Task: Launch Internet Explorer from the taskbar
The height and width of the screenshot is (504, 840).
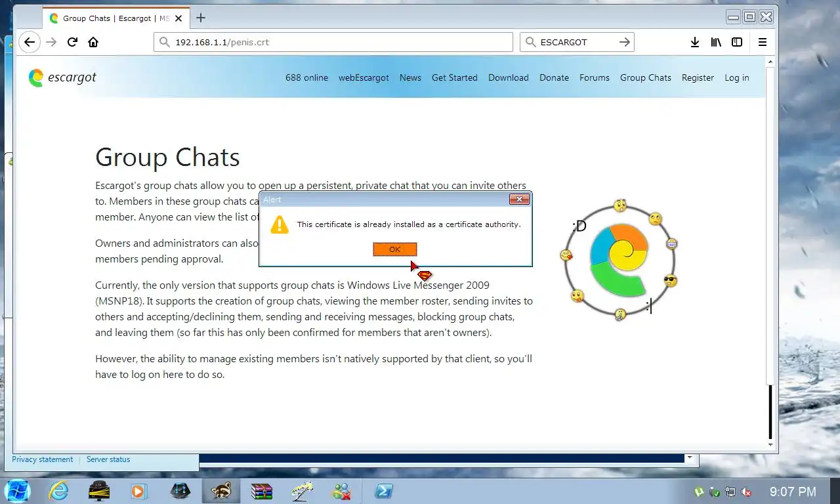Action: click(x=59, y=490)
